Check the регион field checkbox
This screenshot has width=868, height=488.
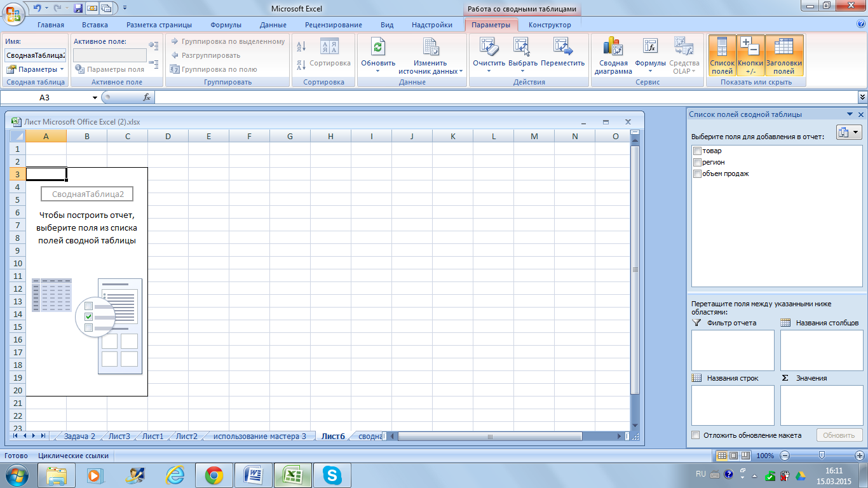pos(698,163)
